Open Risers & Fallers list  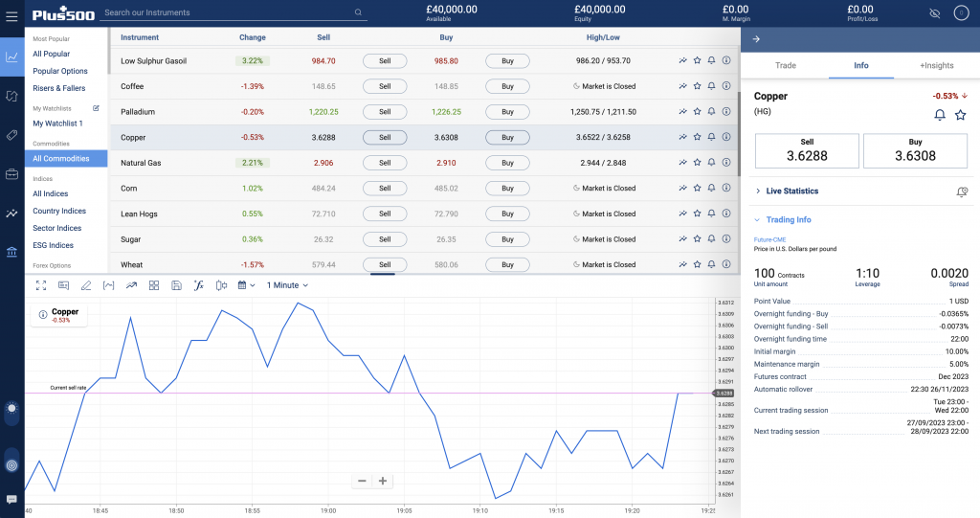point(58,88)
